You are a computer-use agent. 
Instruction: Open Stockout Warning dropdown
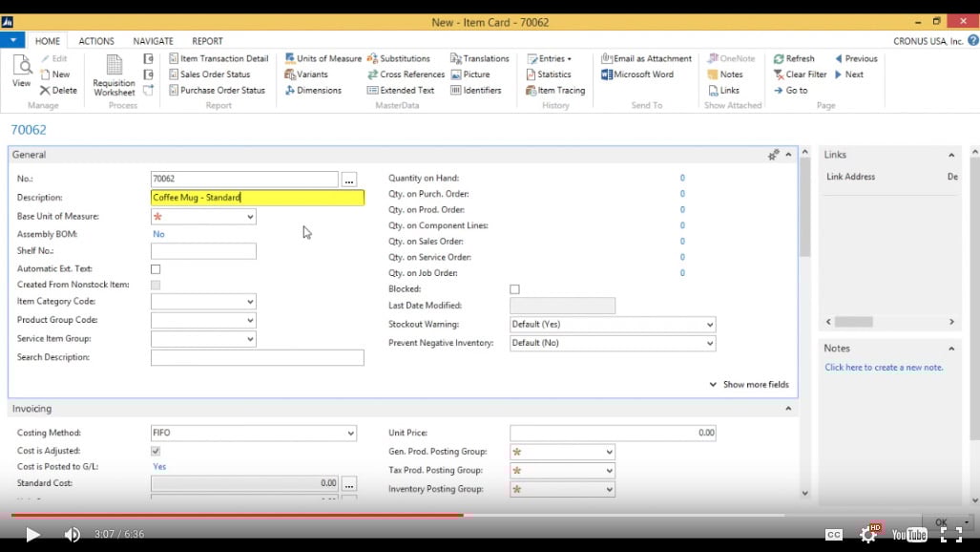click(x=709, y=324)
